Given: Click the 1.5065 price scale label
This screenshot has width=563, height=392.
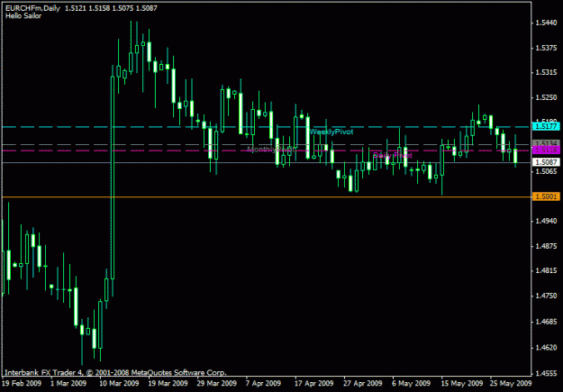Looking at the screenshot, I should coord(546,171).
